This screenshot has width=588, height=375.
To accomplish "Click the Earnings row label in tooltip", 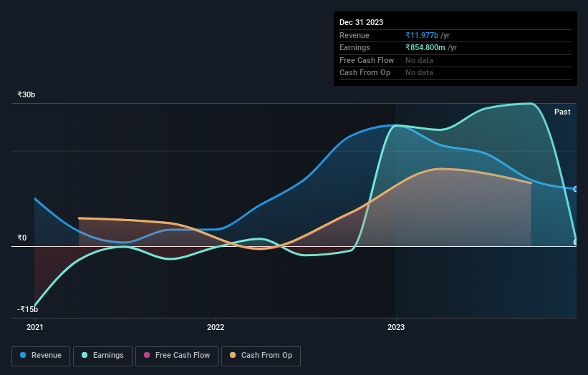I will [355, 47].
